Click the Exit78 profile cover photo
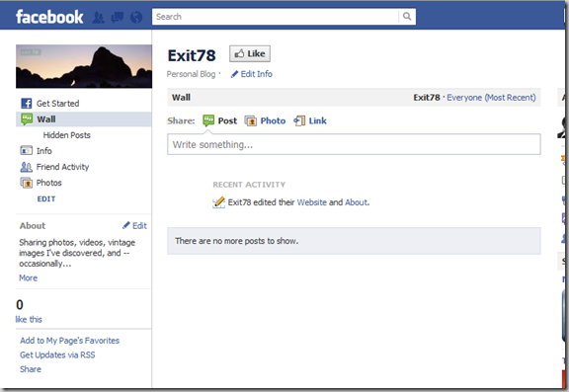Screen dimensions: 569x392 [x=84, y=66]
